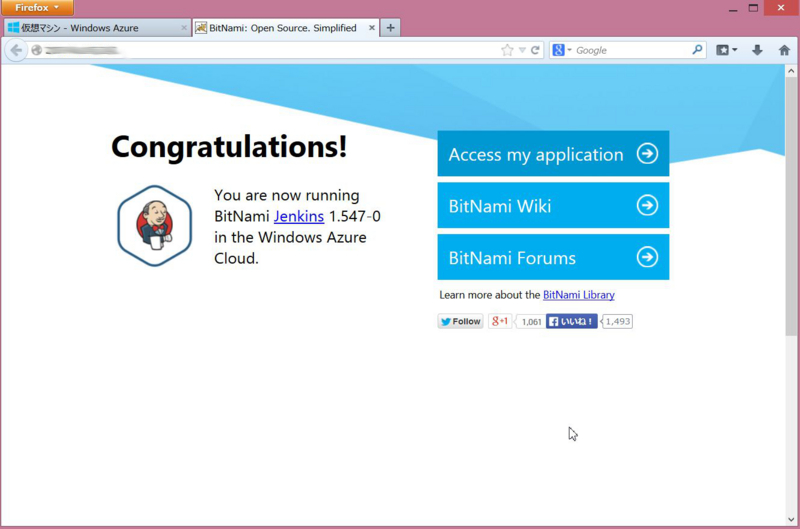Click Access my application button
Viewport: 800px width, 529px height.
point(553,154)
